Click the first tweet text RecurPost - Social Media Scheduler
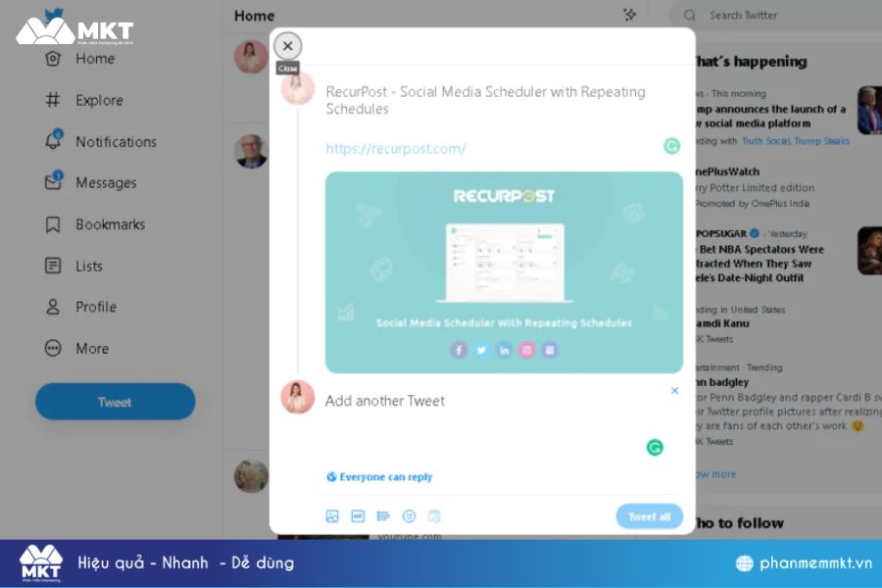 pos(485,100)
